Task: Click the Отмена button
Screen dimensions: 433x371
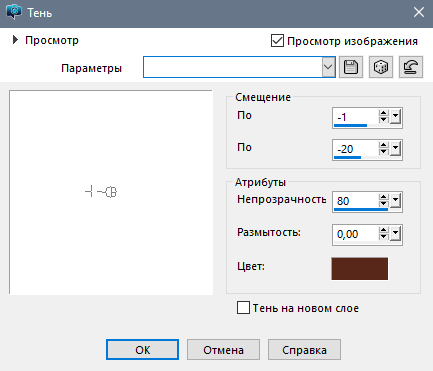Action: [223, 350]
